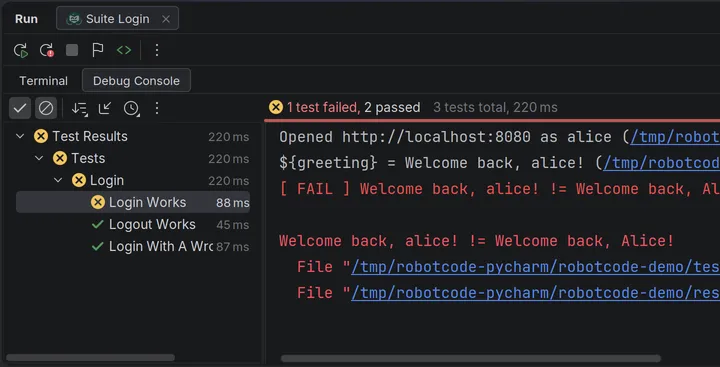Toggle show ignored tests filter
720x367 pixels.
46,108
